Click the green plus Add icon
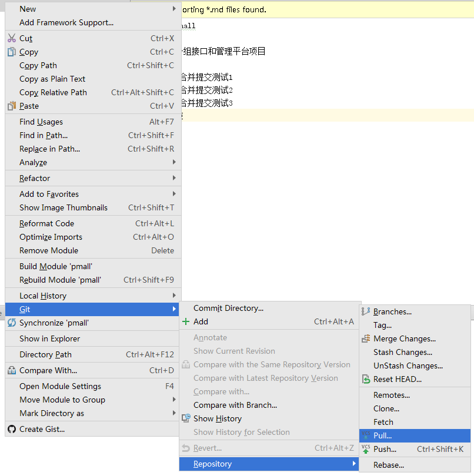474x476 pixels. (x=186, y=321)
